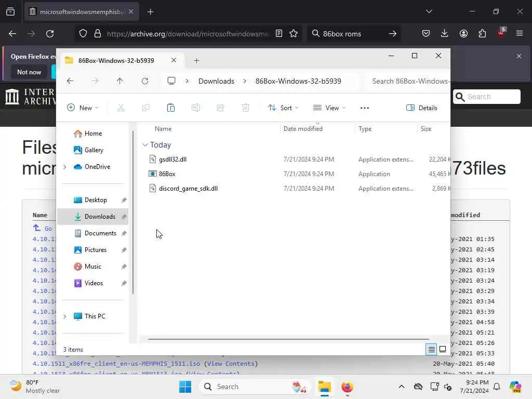Switch to large thumbnails view layout icon
Image resolution: width=532 pixels, height=399 pixels.
pyautogui.click(x=443, y=349)
